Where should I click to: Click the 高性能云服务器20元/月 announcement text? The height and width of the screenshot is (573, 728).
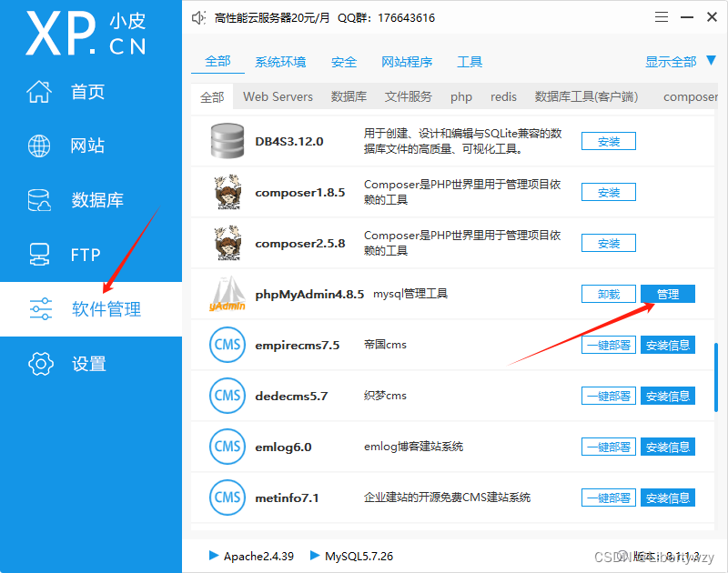(x=271, y=18)
